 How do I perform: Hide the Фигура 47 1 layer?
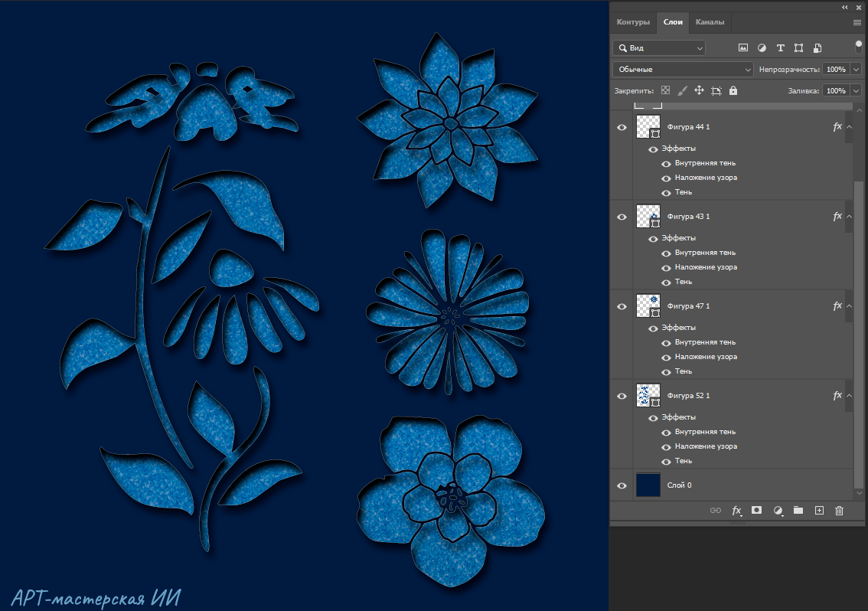coord(622,307)
